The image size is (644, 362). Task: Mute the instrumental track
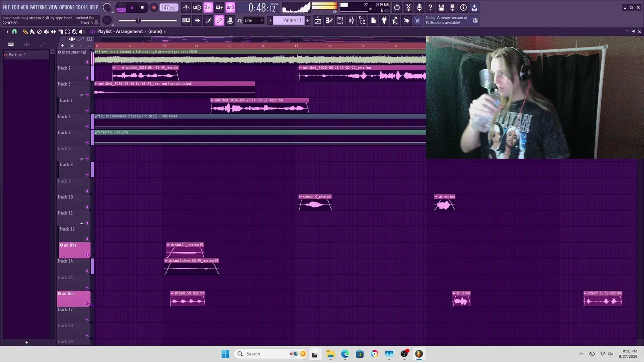click(x=87, y=62)
